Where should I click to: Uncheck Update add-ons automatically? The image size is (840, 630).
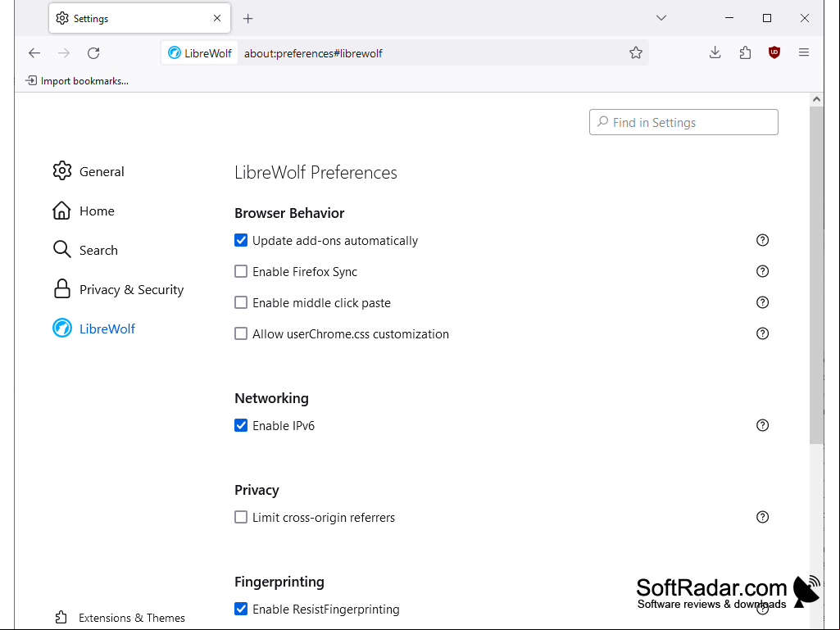pyautogui.click(x=241, y=241)
